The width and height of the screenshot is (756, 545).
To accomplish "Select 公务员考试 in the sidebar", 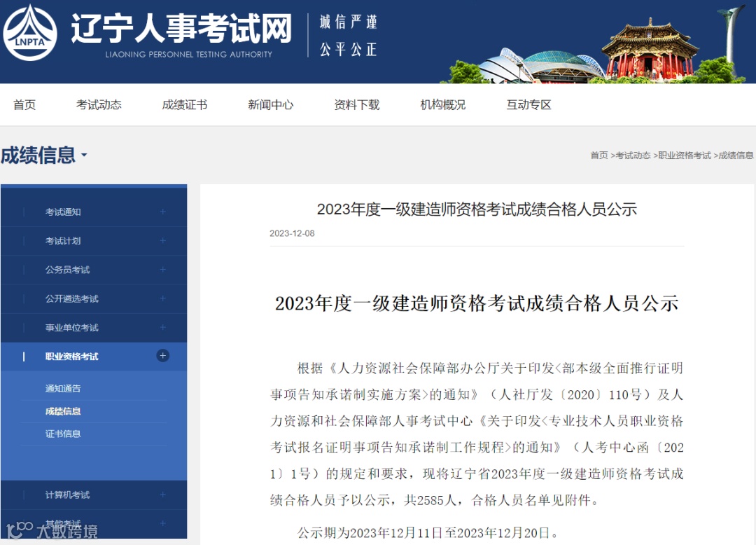I will 67,270.
